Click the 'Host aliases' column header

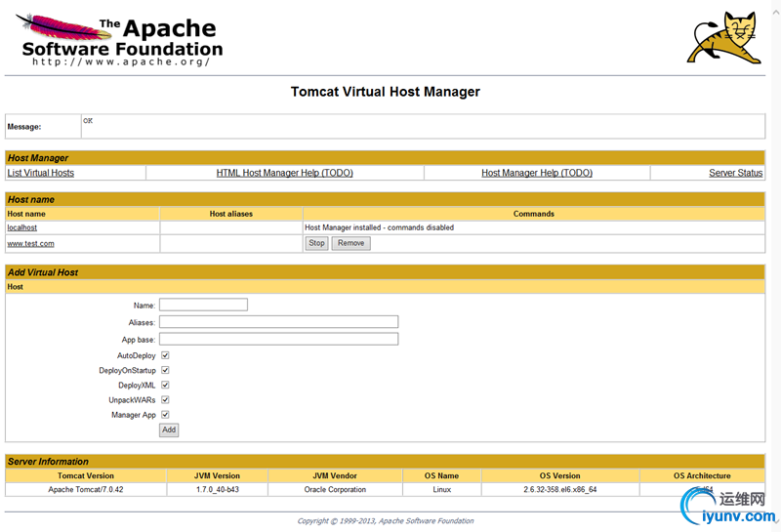coord(231,214)
